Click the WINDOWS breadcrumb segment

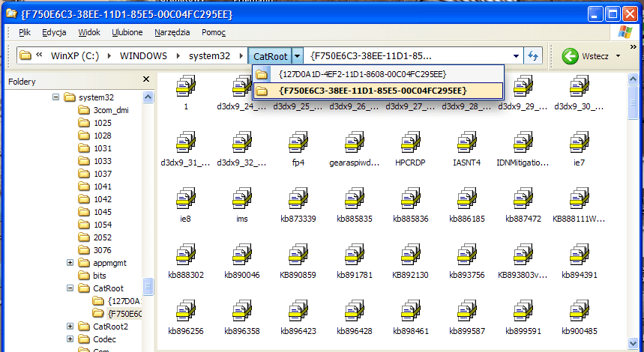pos(143,56)
